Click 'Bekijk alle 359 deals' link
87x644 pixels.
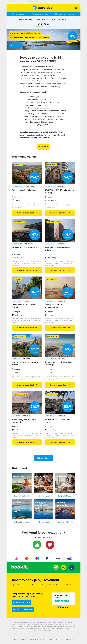click(x=22, y=496)
